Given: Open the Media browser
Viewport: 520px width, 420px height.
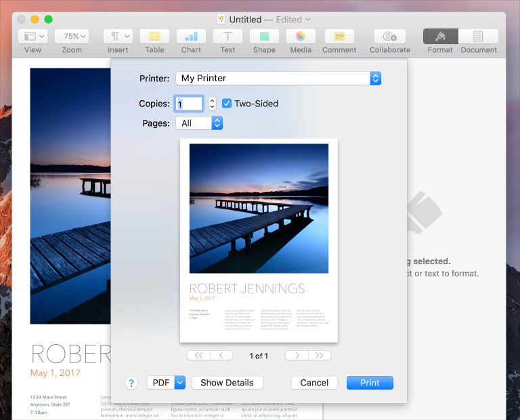Looking at the screenshot, I should pyautogui.click(x=301, y=36).
